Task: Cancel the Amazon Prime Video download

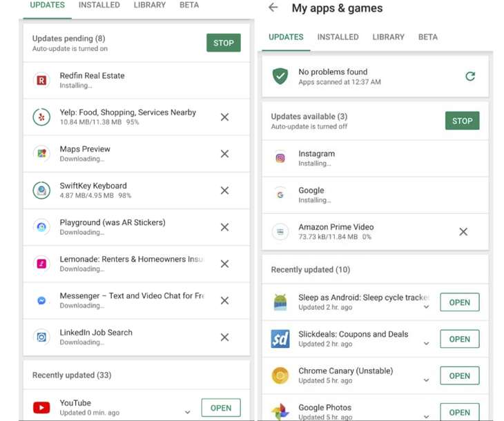Action: tap(463, 232)
